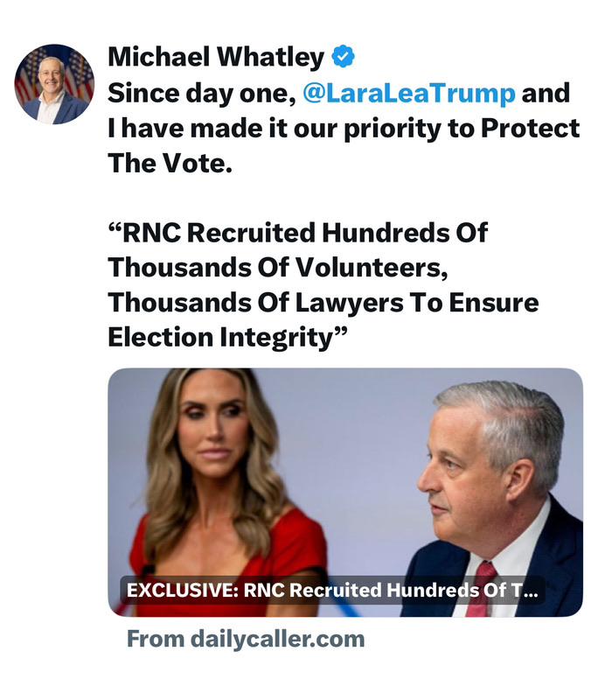
Task: Click the "Thousands Of Lawyers To Ensure" line
Action: click(x=323, y=303)
